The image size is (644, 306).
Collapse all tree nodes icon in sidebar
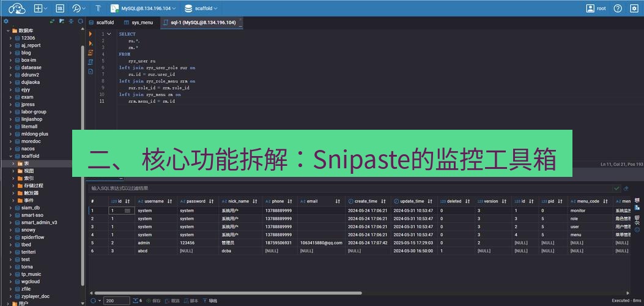(x=71, y=21)
